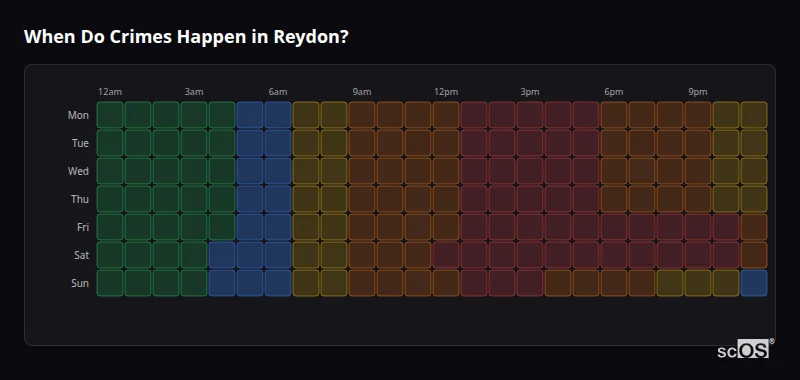
Task: Select the Wednesday 9am heatmap cell
Action: click(362, 171)
